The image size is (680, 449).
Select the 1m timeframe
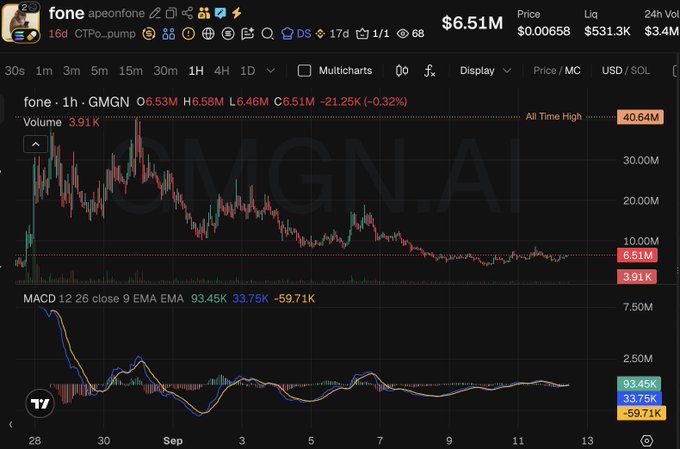pos(44,70)
